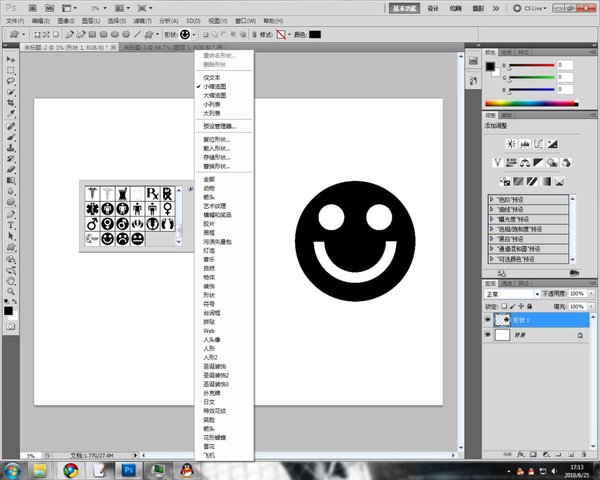Select the Type tool in the toolbox
The width and height of the screenshot is (600, 480).
[11, 225]
